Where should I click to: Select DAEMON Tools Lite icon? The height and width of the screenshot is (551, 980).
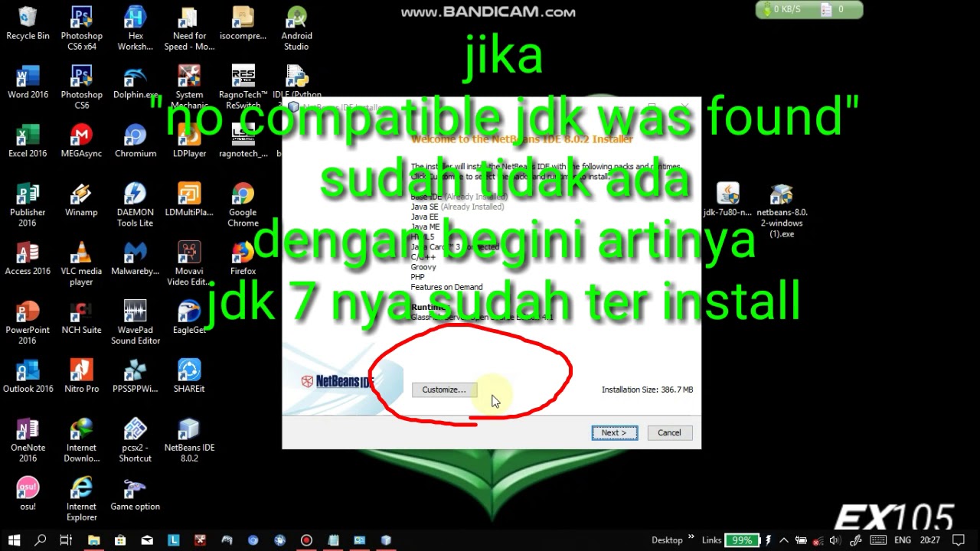click(136, 205)
